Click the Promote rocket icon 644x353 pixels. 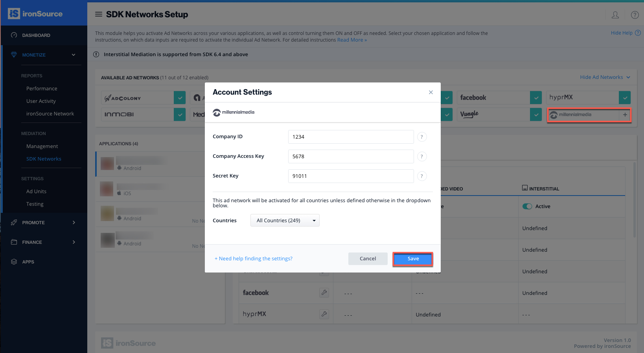click(x=14, y=223)
